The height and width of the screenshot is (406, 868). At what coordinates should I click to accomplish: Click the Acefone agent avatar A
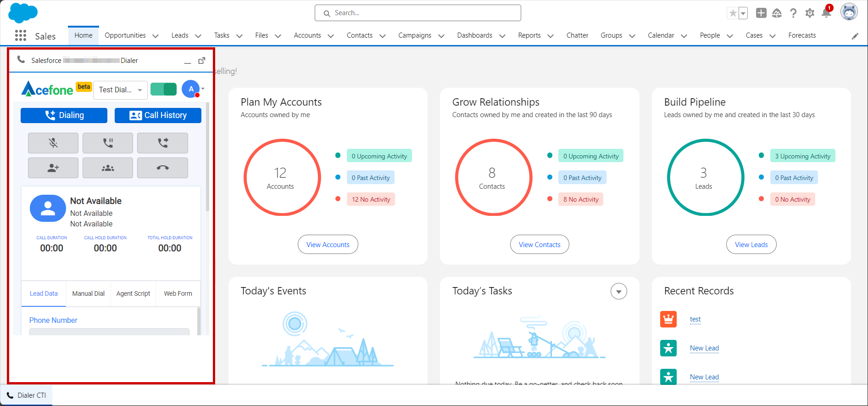click(x=191, y=89)
